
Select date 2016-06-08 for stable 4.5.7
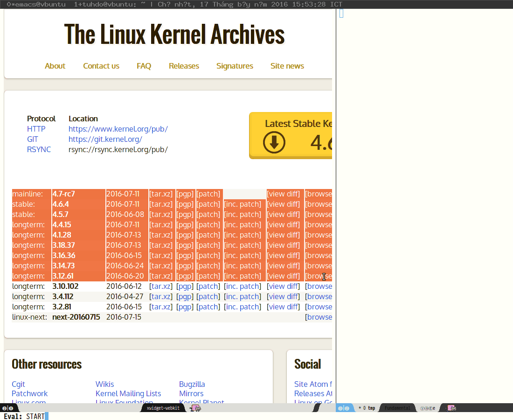tap(125, 214)
